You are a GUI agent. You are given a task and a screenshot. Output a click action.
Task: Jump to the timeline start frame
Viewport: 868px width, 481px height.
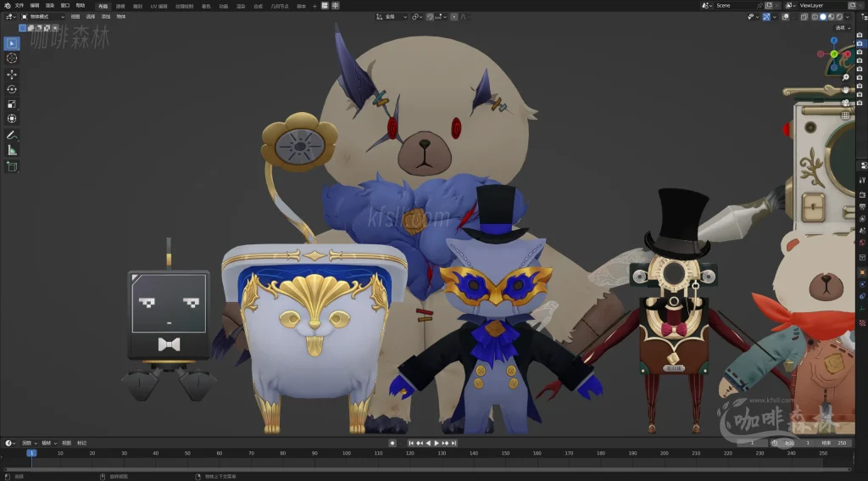click(411, 443)
